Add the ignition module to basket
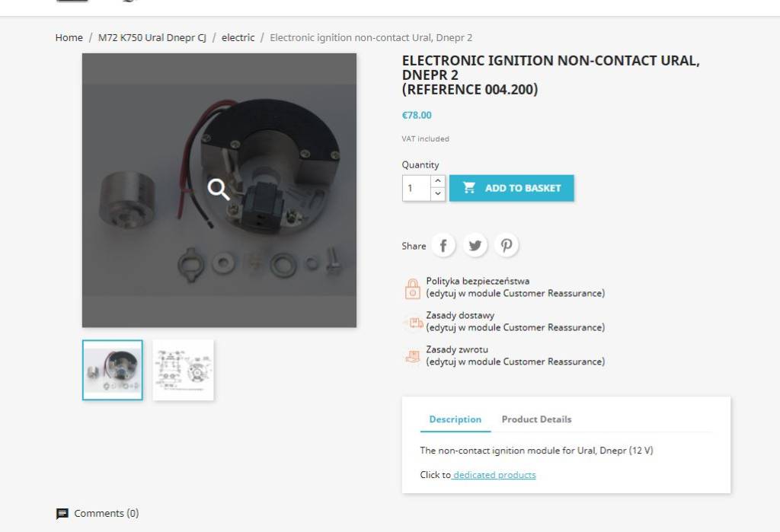This screenshot has width=780, height=532. (x=512, y=188)
